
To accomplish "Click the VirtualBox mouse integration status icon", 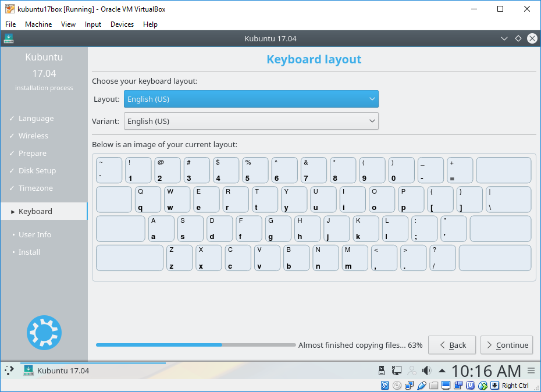I will pos(483,386).
